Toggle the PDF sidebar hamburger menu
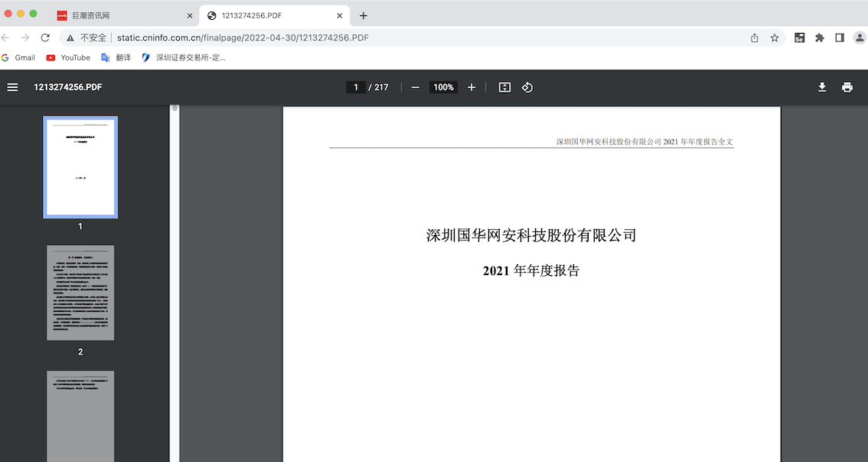868x462 pixels. click(x=12, y=87)
